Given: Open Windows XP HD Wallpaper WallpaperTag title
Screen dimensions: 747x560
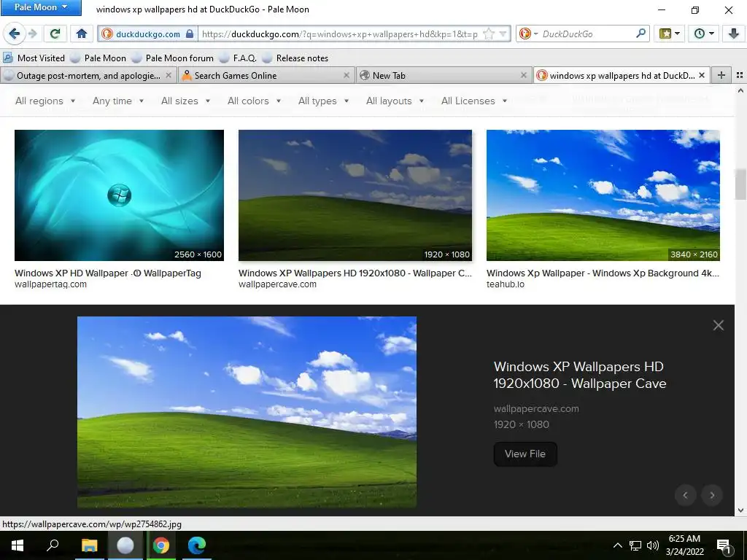Looking at the screenshot, I should pos(108,273).
